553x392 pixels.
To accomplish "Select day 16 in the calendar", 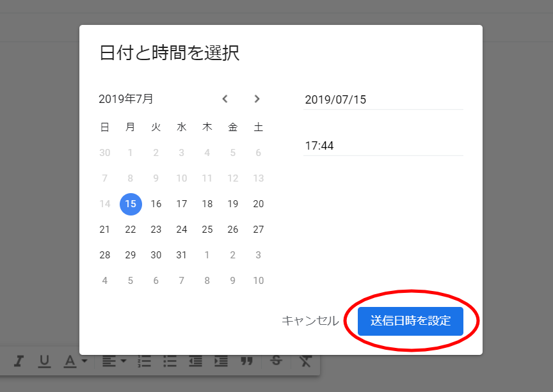I will (x=156, y=204).
